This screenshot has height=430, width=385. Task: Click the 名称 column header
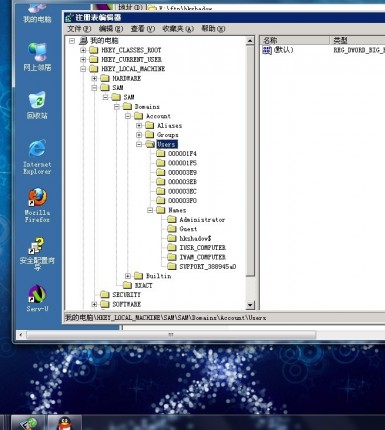pos(294,40)
